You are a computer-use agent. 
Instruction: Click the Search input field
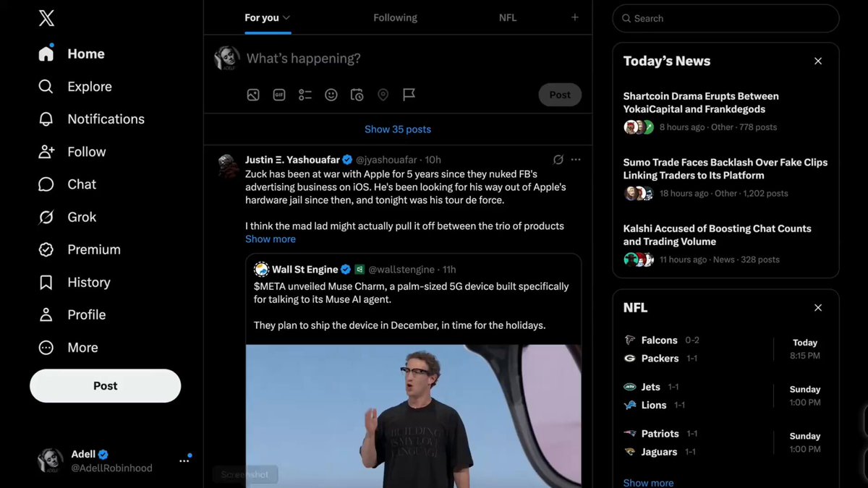click(726, 19)
